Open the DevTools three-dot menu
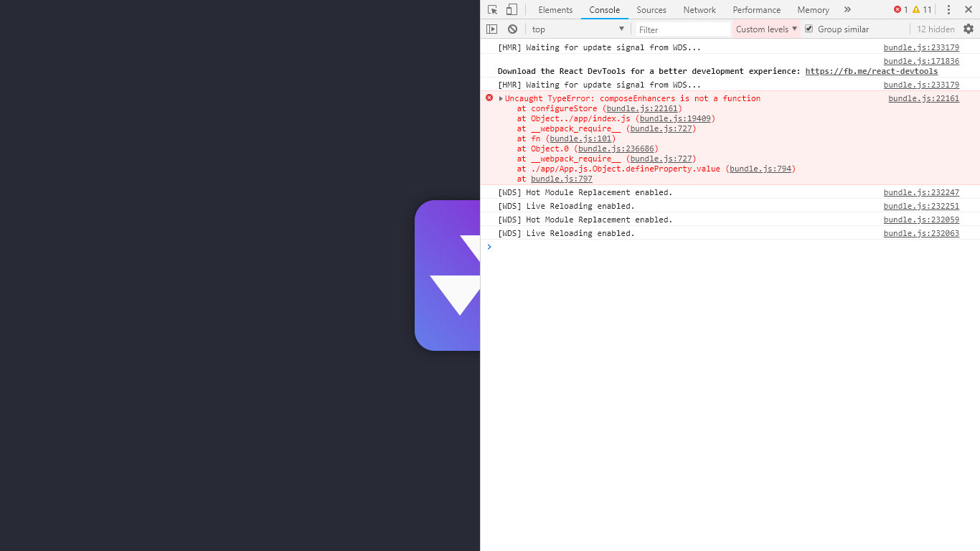Screen dimensions: 980x551 click(948, 9)
